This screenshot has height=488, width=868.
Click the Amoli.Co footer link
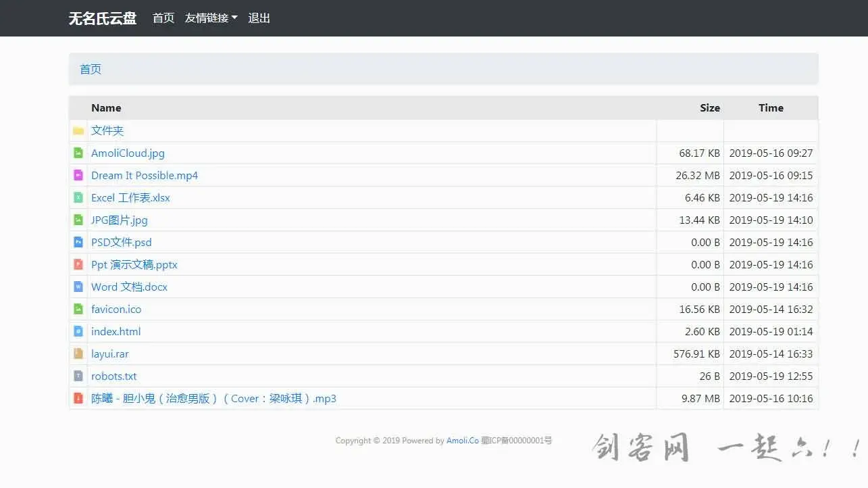coord(463,441)
